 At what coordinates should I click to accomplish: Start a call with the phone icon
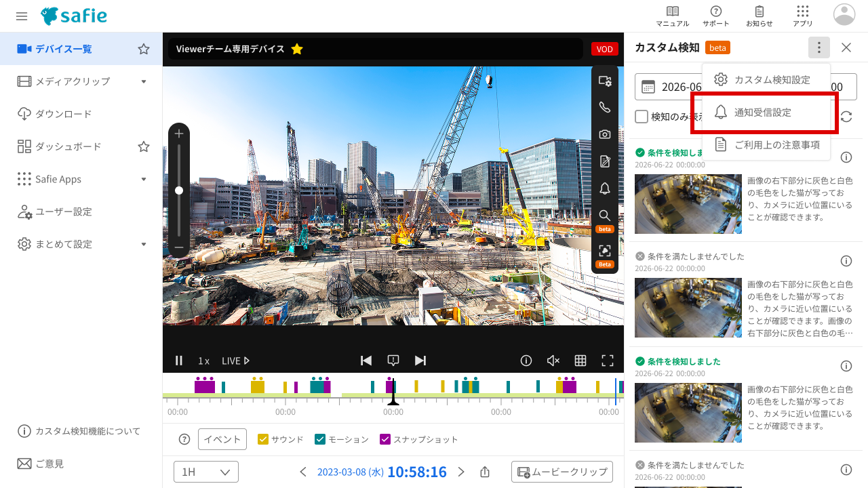pos(605,107)
